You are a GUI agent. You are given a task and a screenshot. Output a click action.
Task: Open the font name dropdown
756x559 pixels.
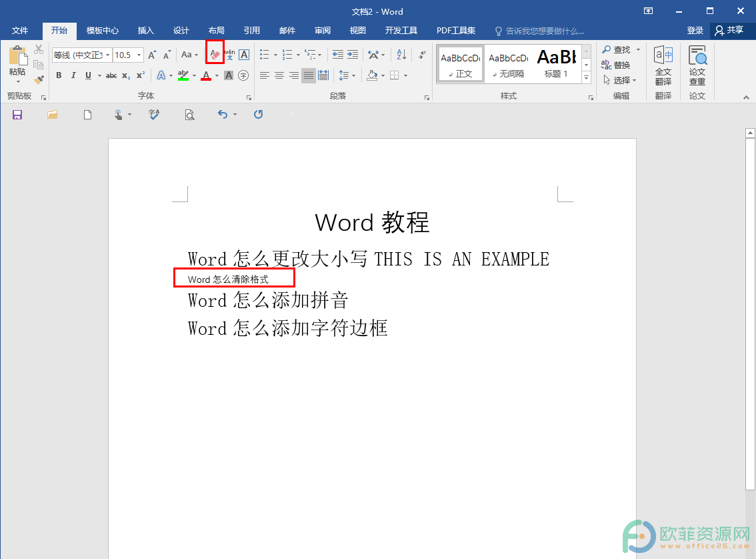pyautogui.click(x=107, y=55)
